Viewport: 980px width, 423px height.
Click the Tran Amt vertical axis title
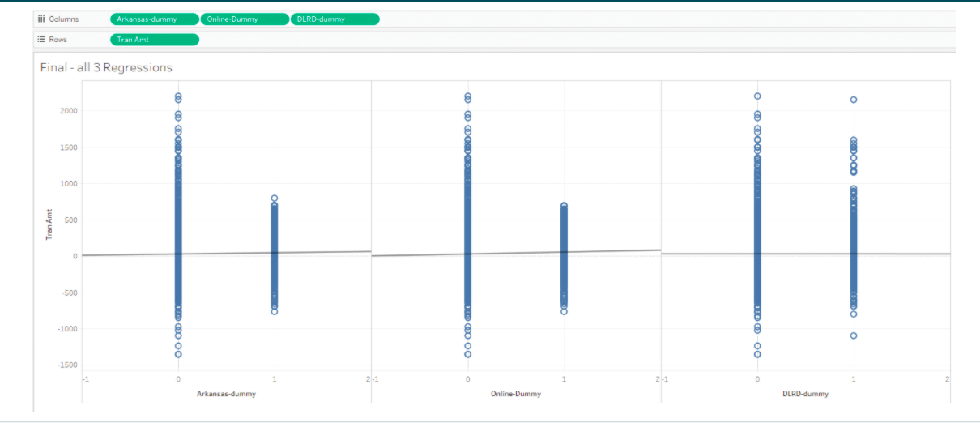coord(50,224)
